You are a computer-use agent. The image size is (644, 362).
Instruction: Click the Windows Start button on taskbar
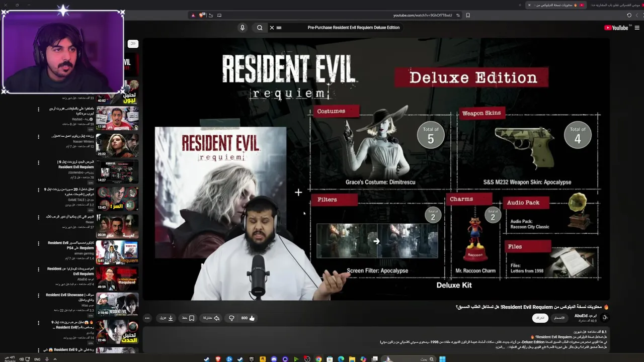click(x=442, y=359)
